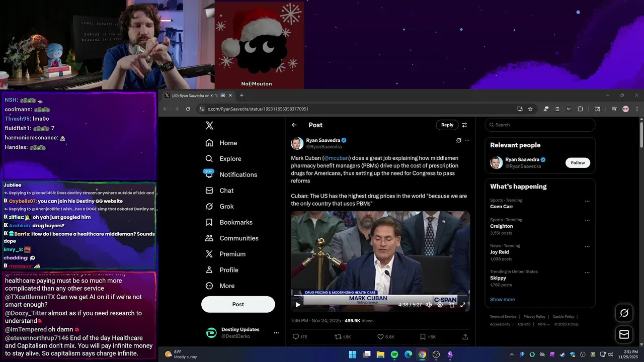Open floating Messages envelope button

click(x=624, y=334)
